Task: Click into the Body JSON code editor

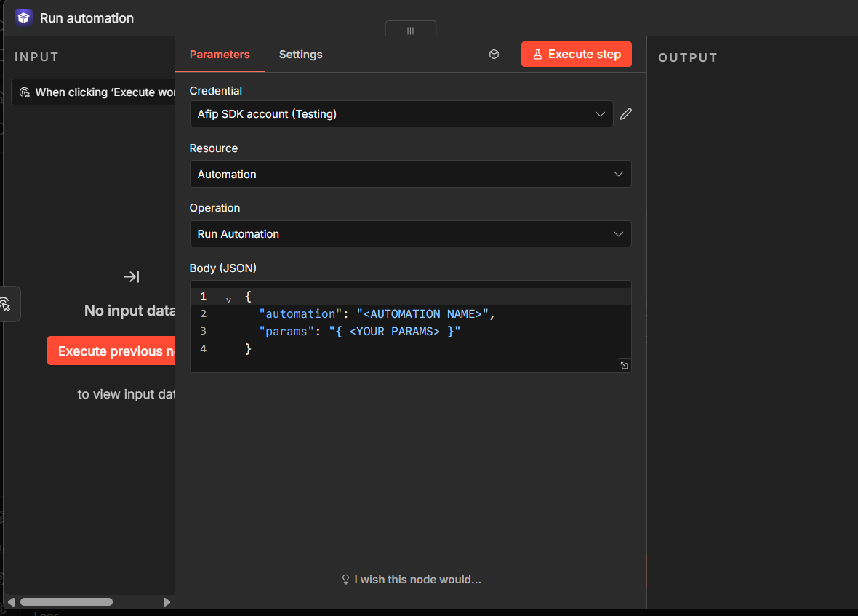Action: 410,327
